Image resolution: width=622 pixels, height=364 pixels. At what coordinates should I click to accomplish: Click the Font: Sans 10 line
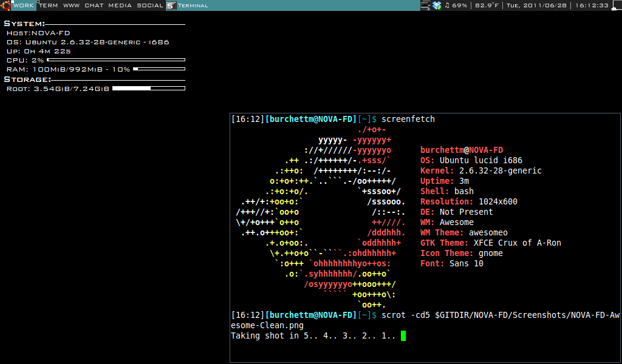(x=452, y=263)
